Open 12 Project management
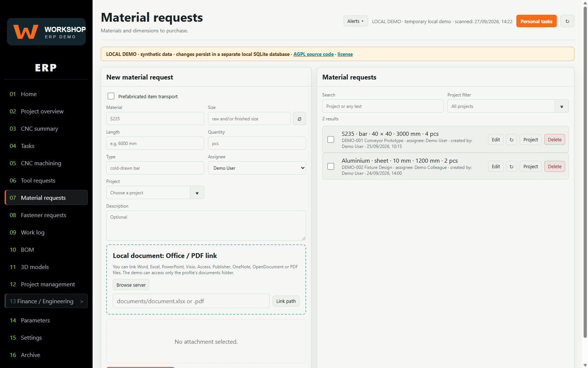588x368 pixels. (46, 284)
